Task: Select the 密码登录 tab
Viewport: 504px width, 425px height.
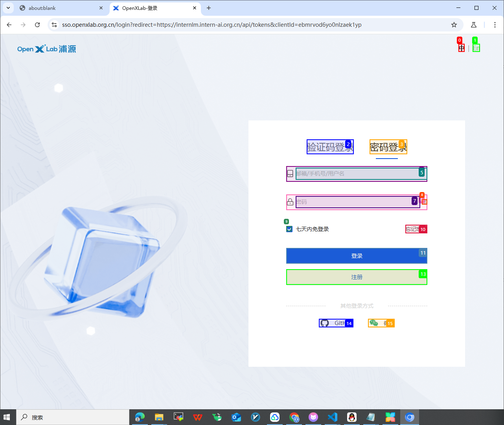Action: click(x=388, y=147)
